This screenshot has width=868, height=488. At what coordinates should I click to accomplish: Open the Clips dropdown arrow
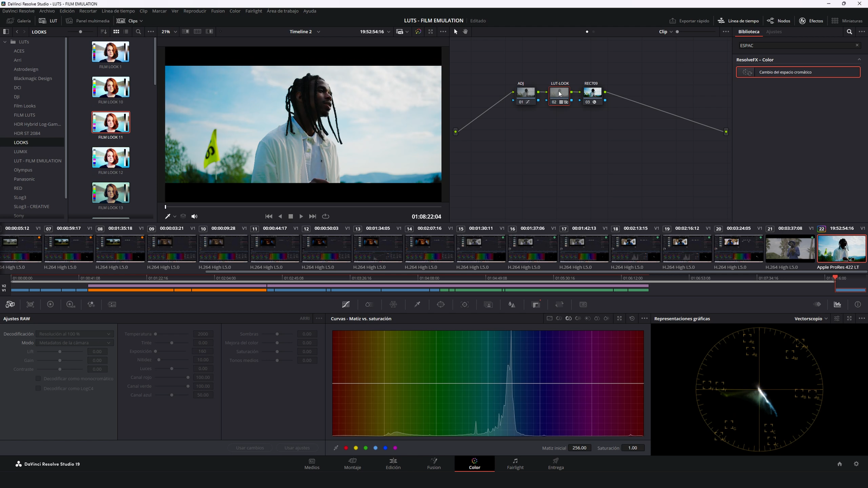[x=141, y=21]
